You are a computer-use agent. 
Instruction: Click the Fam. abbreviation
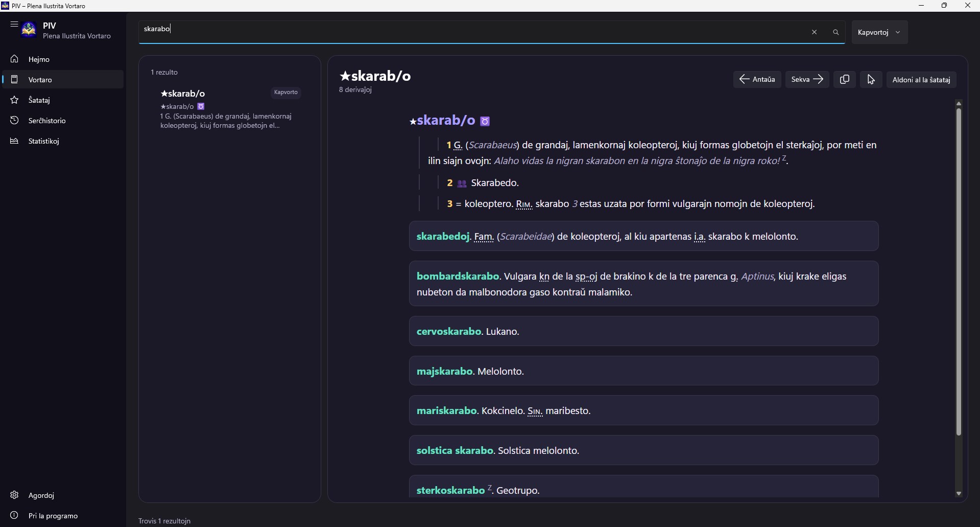484,237
